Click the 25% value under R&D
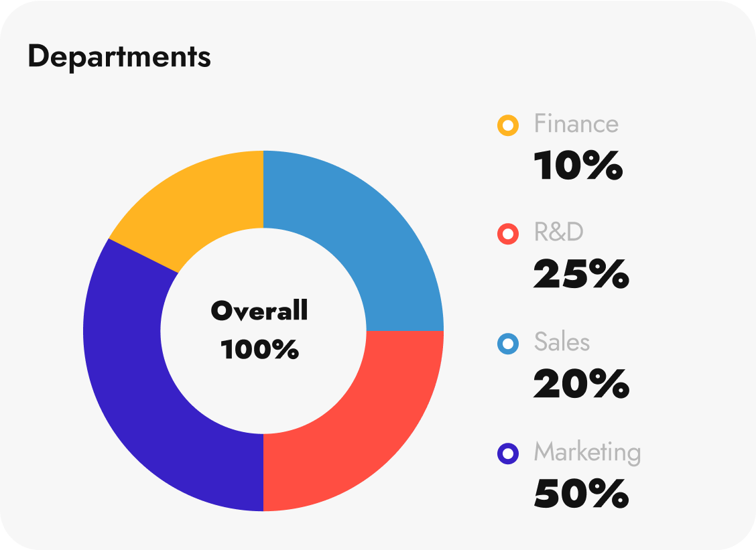This screenshot has height=550, width=756. (x=581, y=274)
